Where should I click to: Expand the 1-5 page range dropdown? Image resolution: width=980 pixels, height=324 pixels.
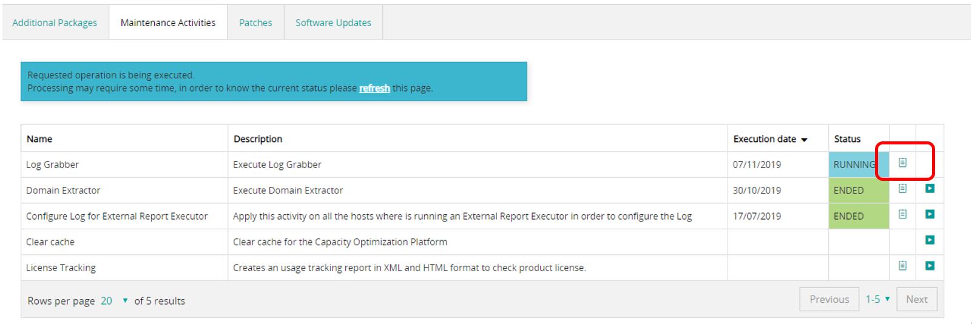click(877, 299)
